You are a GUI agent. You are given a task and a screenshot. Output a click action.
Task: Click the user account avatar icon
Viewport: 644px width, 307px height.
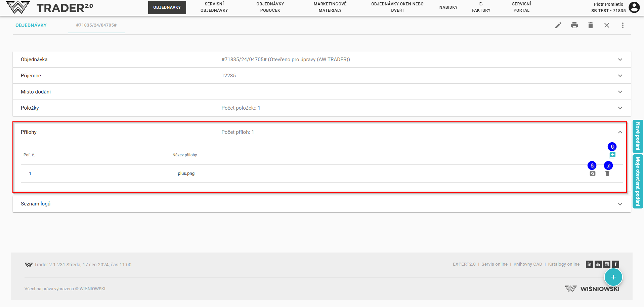point(634,7)
